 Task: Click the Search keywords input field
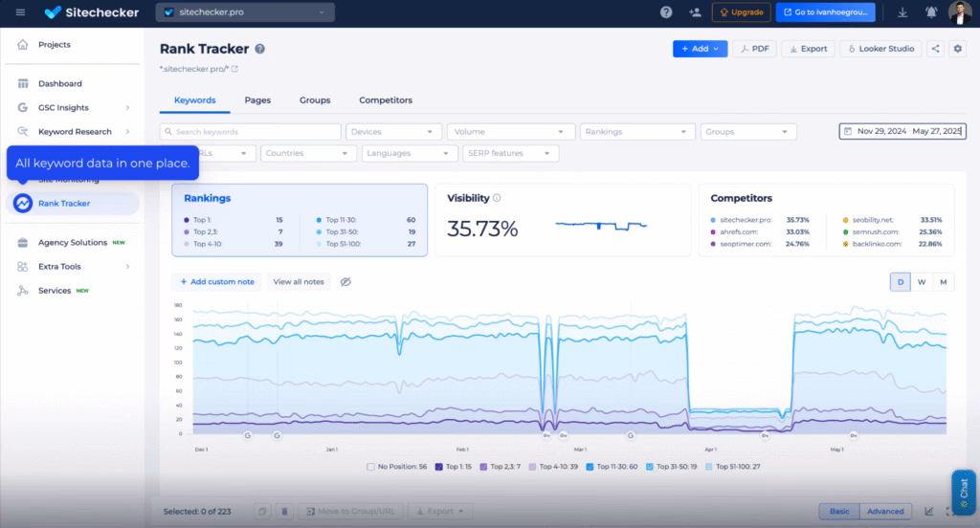251,132
